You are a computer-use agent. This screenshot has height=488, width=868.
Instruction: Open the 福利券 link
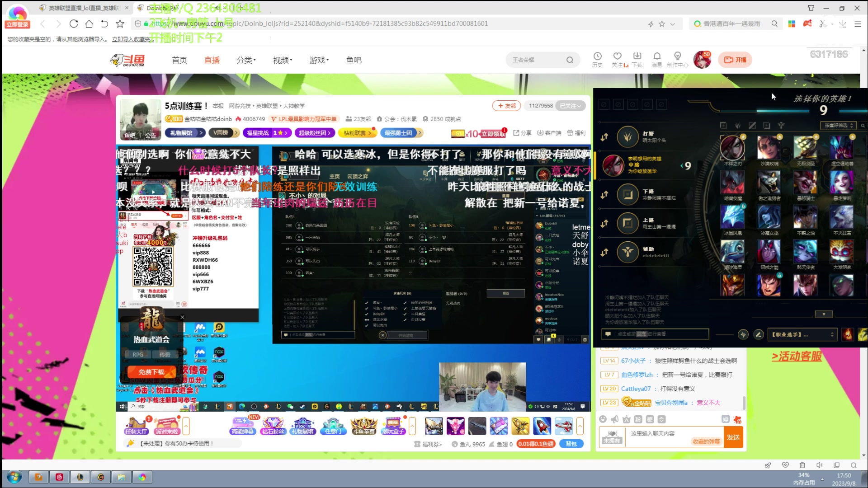tap(429, 444)
